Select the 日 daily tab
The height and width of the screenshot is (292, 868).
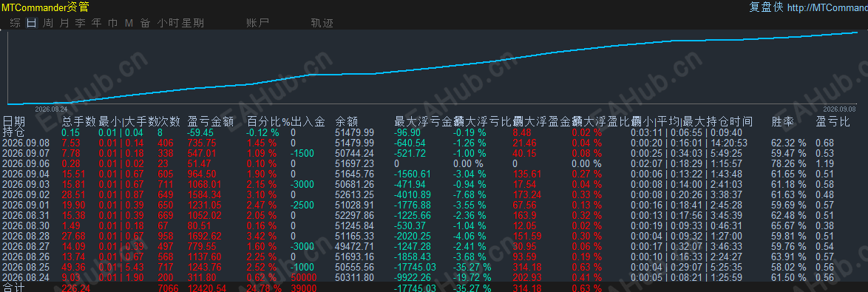click(x=32, y=23)
